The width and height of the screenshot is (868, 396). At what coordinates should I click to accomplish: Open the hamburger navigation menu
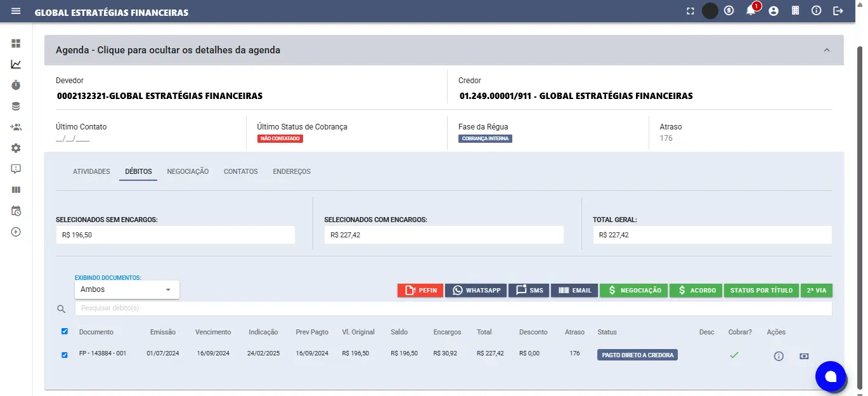[x=16, y=11]
